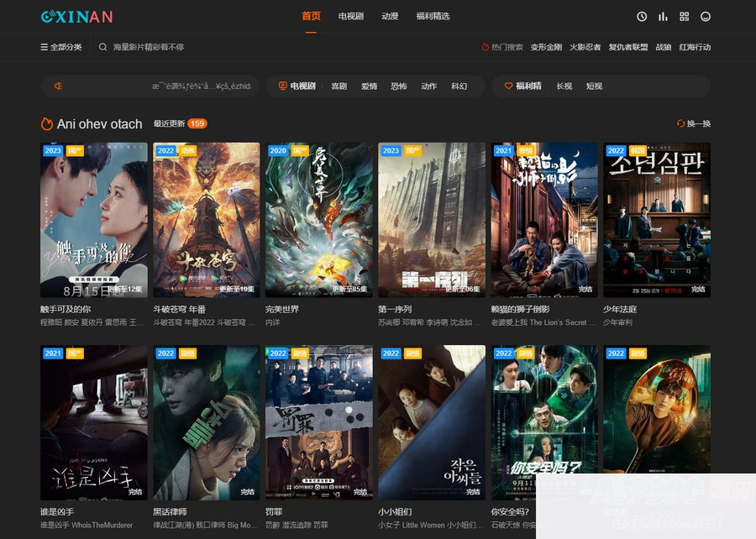The image size is (756, 539).
Task: Open the 斗破苍穹 年番 poster
Action: tap(206, 218)
